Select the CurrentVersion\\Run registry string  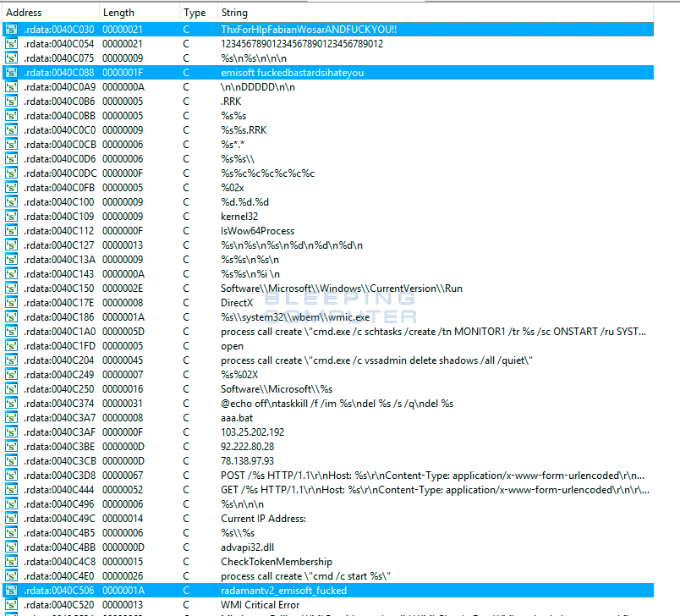coord(342,289)
